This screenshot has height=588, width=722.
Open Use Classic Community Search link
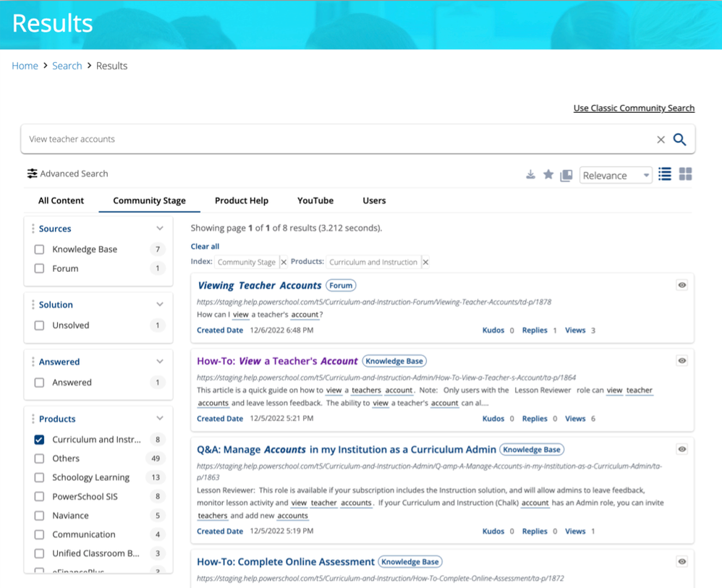point(634,108)
